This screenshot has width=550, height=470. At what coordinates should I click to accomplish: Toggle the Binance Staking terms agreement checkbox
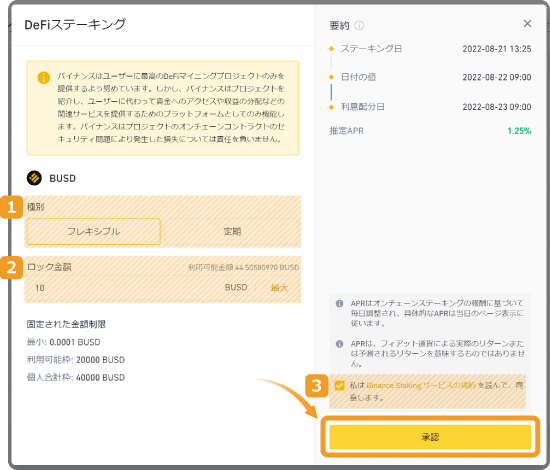pyautogui.click(x=339, y=385)
